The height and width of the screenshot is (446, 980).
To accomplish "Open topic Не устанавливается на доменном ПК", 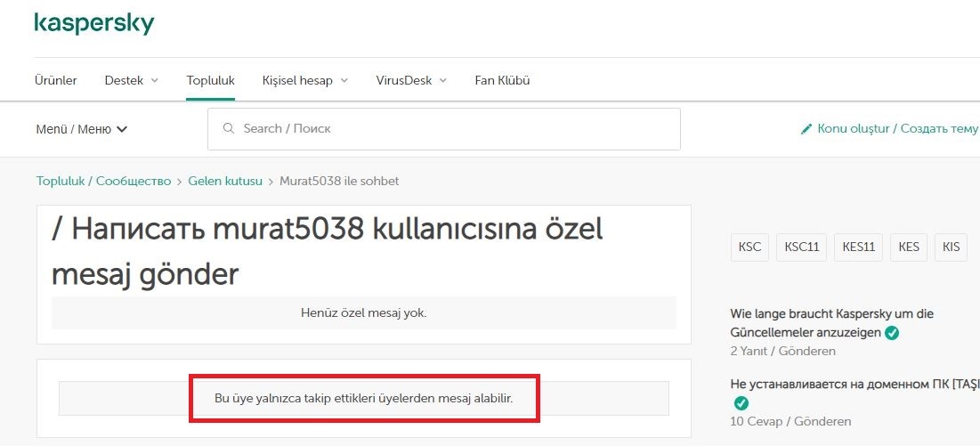I will coord(855,385).
